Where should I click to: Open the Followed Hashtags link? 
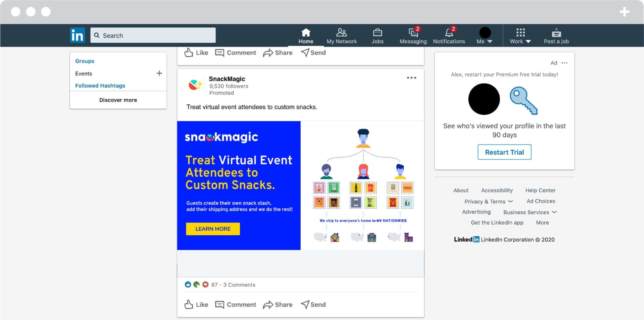click(100, 86)
